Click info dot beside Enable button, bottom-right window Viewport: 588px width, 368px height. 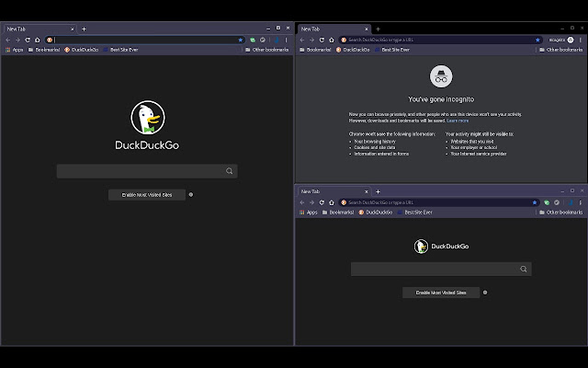(485, 293)
